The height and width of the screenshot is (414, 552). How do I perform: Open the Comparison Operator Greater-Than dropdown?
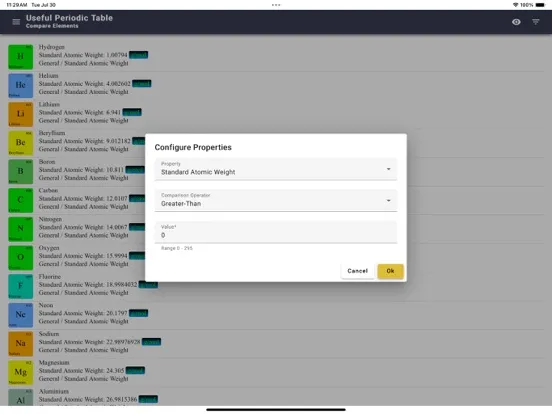pyautogui.click(x=276, y=200)
